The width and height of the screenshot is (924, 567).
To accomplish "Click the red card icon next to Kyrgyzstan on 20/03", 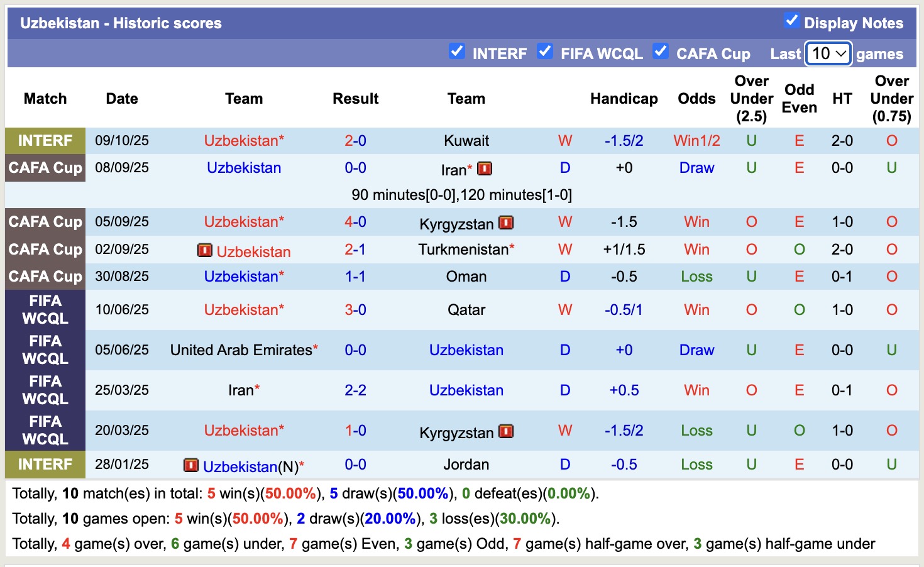I will point(507,431).
